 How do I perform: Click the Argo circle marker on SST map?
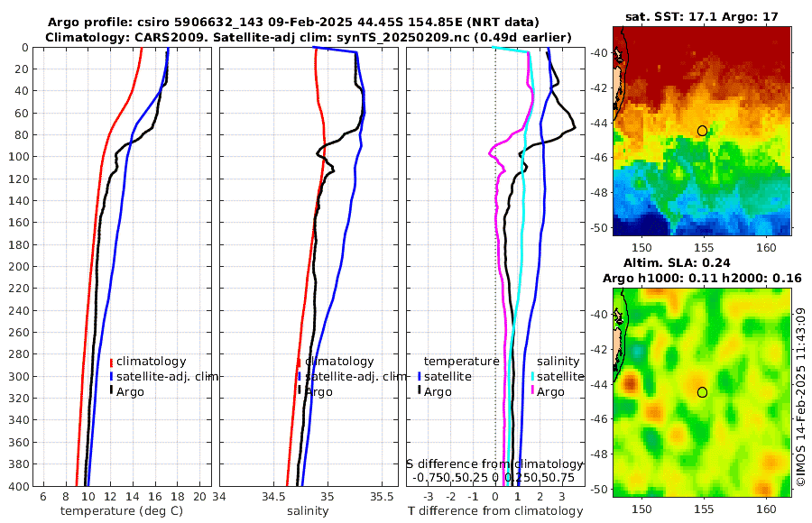point(702,131)
